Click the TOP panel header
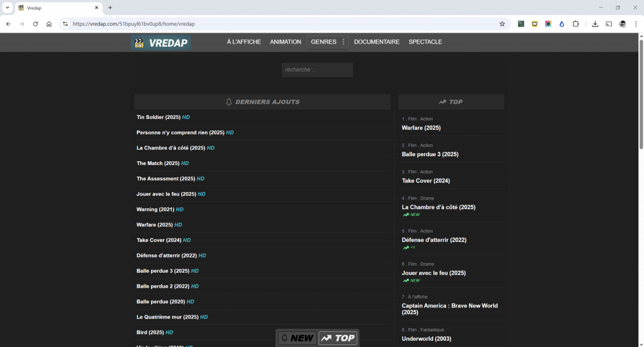This screenshot has height=347, width=644. point(451,102)
